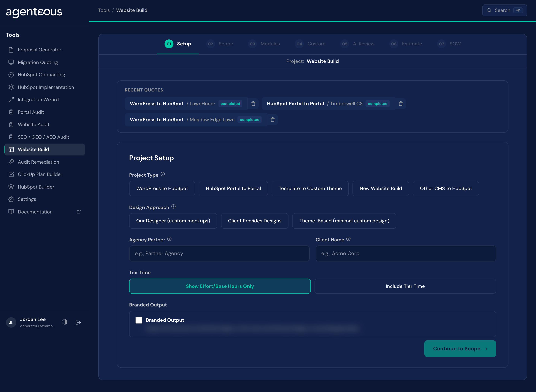Select Show Effort/Base Hours Only option

pos(220,286)
